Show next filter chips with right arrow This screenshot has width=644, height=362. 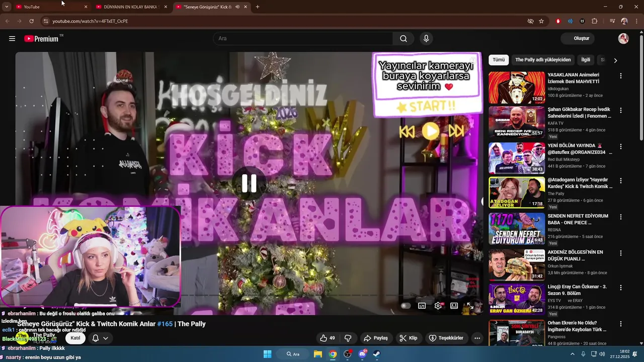615,60
